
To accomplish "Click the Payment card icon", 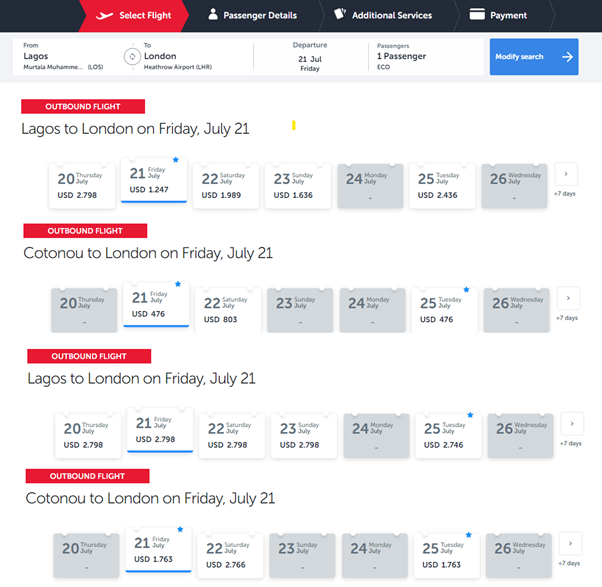I will [477, 15].
